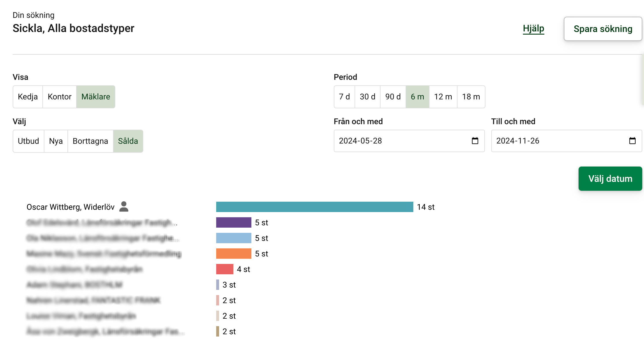This screenshot has width=644, height=340.
Task: Open calendar picker for Från och med
Action: (475, 141)
